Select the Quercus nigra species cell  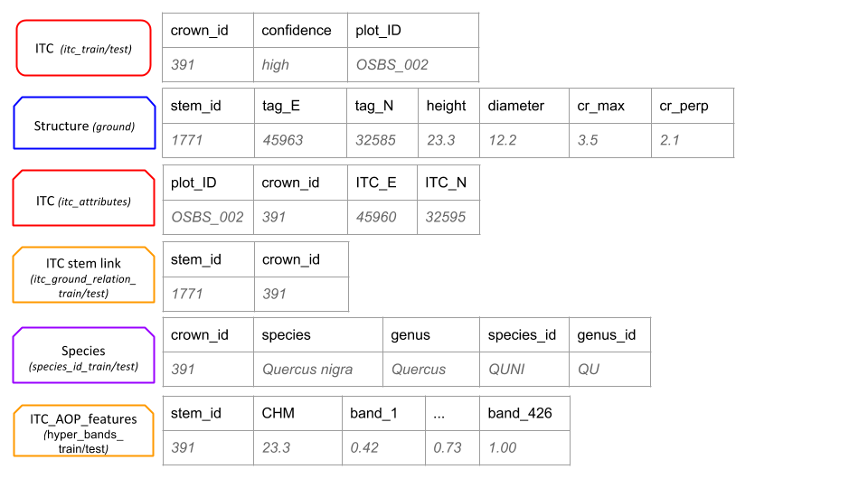pyautogui.click(x=318, y=369)
